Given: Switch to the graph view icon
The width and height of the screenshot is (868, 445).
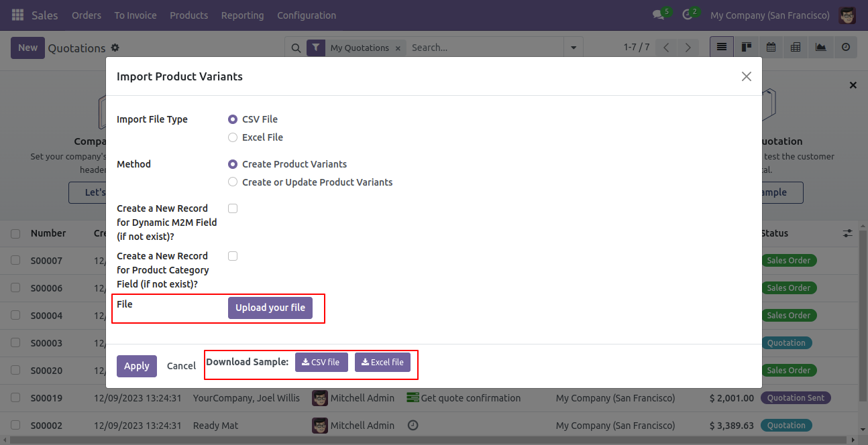Looking at the screenshot, I should coord(820,48).
